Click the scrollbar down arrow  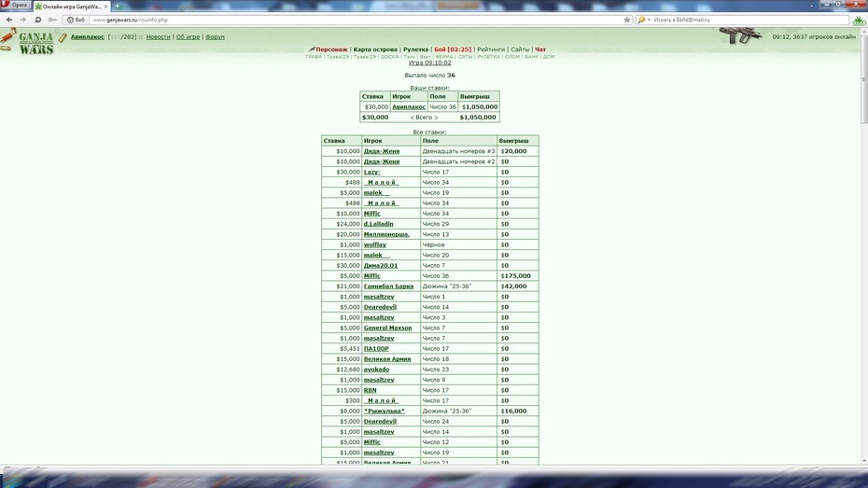863,461
